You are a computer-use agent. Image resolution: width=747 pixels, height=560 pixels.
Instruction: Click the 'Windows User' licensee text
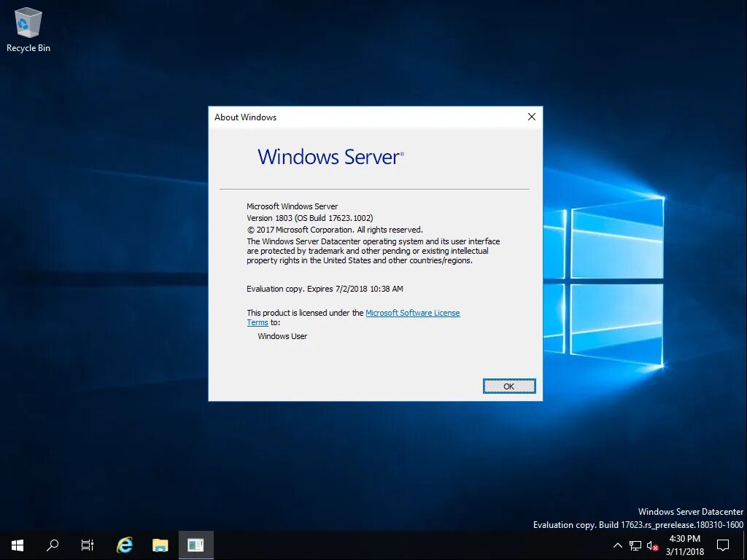click(x=282, y=336)
